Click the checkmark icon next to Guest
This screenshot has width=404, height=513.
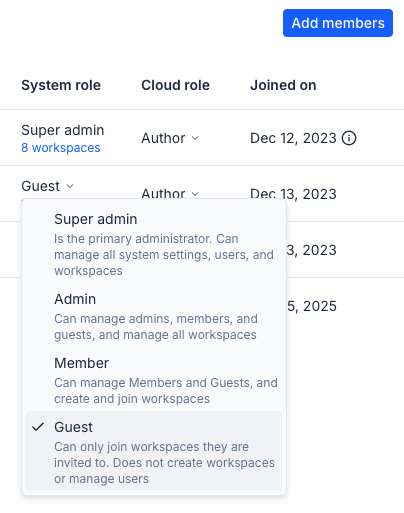[38, 427]
